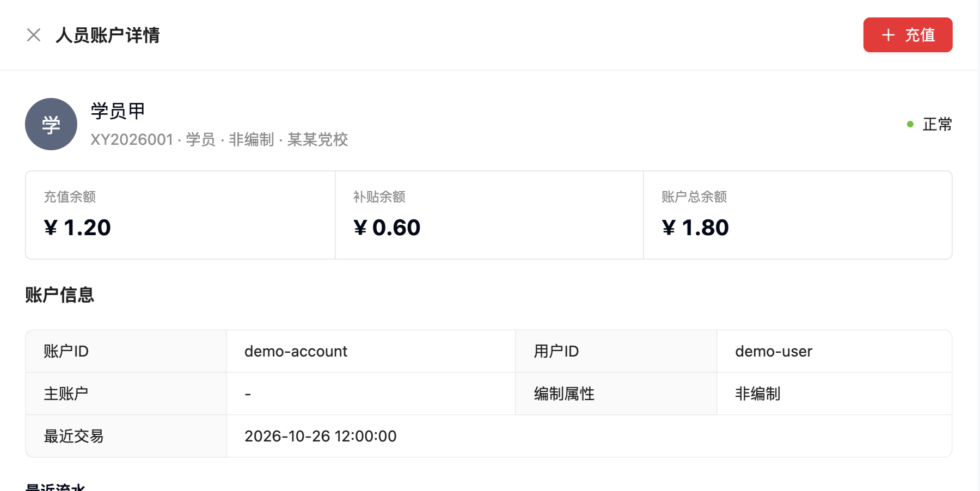The image size is (980, 491).
Task: Click the 编制属性 label cell
Action: pos(616,394)
